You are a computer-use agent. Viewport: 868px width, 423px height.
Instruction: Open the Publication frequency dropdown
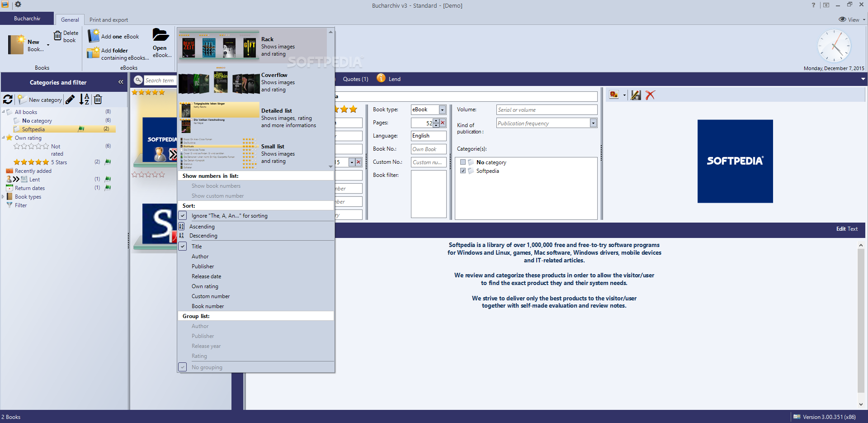click(x=593, y=123)
